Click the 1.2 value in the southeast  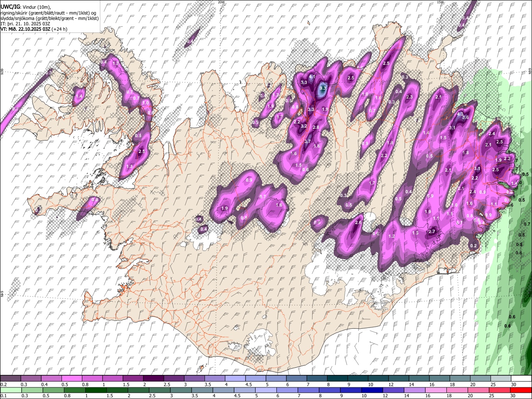point(391,236)
